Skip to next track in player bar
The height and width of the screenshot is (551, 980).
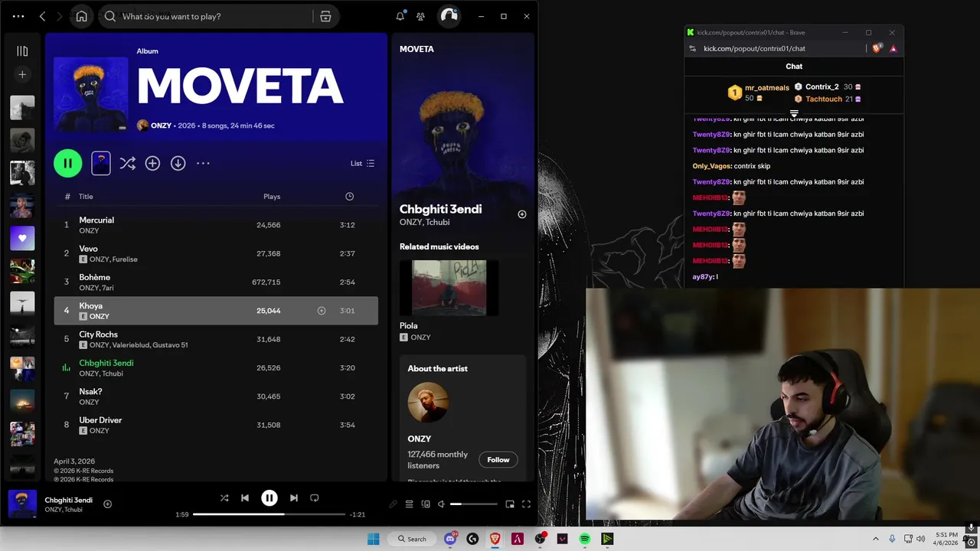294,497
